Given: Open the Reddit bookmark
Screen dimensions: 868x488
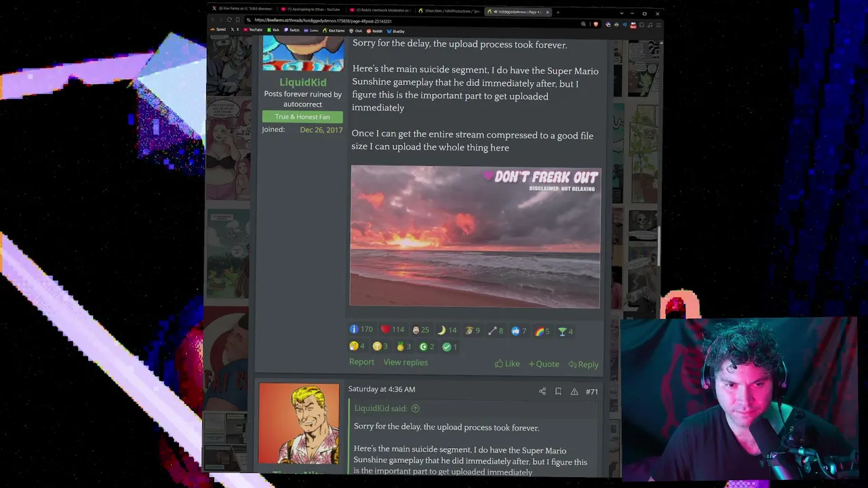Looking at the screenshot, I should [x=376, y=30].
